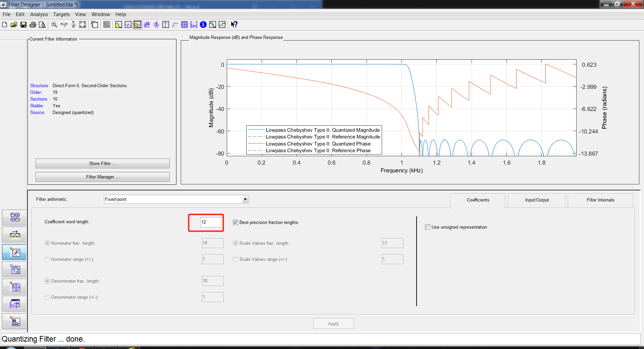
Task: Select Numerator range radio button
Action: click(47, 259)
